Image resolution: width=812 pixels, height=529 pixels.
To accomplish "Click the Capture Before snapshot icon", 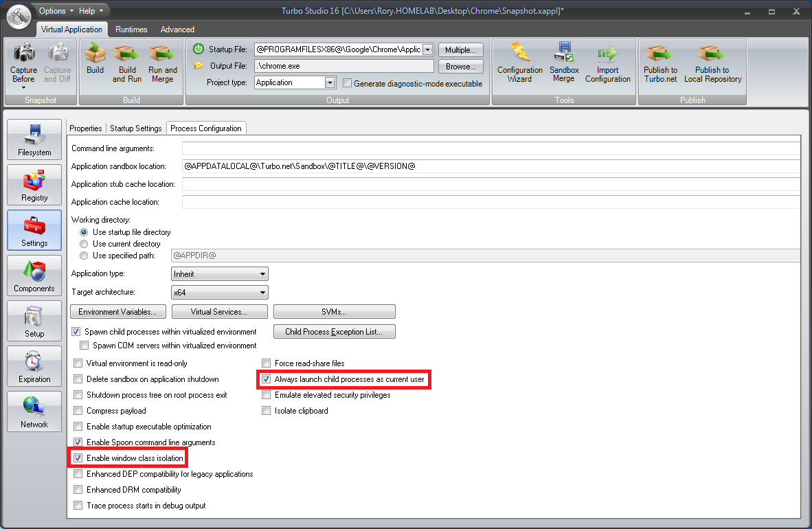I will click(x=24, y=52).
